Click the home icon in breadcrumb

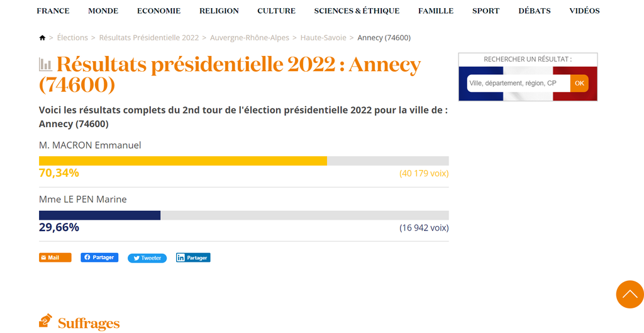pyautogui.click(x=42, y=38)
